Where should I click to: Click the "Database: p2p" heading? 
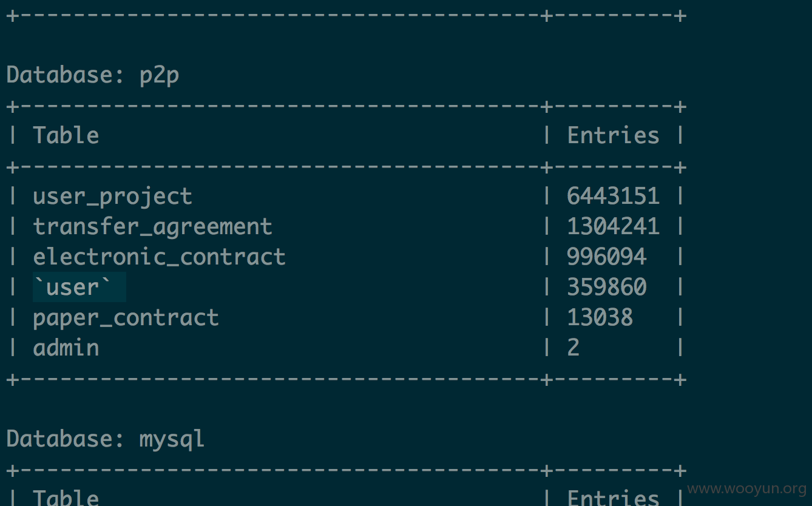coord(92,75)
